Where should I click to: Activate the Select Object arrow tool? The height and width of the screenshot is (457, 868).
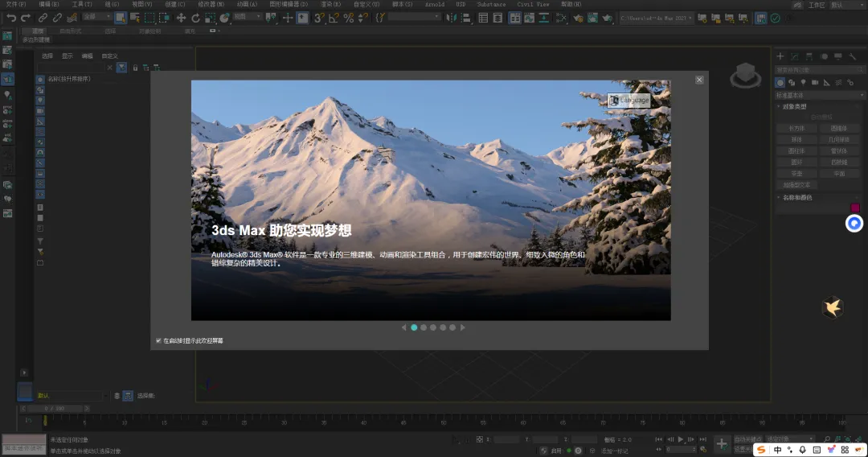coord(120,19)
